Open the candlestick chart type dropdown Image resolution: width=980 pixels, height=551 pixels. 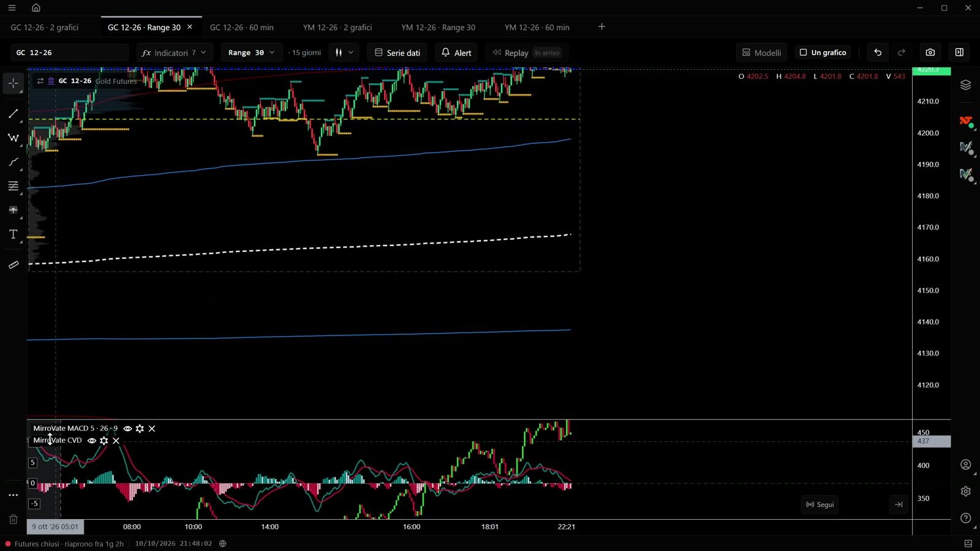click(x=344, y=53)
